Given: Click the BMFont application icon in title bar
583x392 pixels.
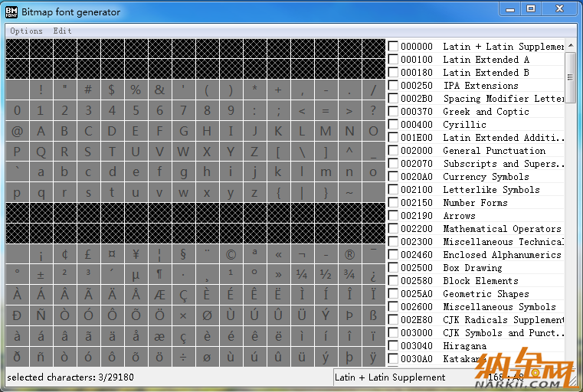Looking at the screenshot, I should [x=11, y=12].
